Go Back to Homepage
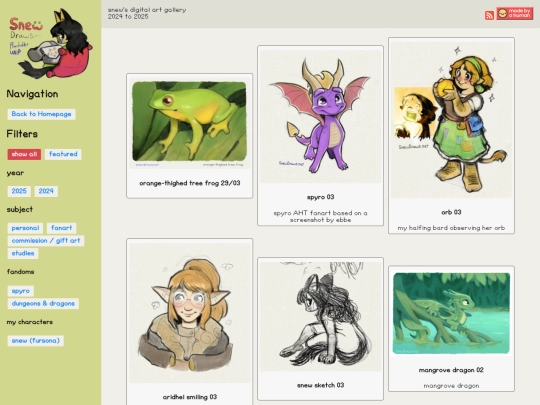This screenshot has width=540, height=405. [x=41, y=114]
